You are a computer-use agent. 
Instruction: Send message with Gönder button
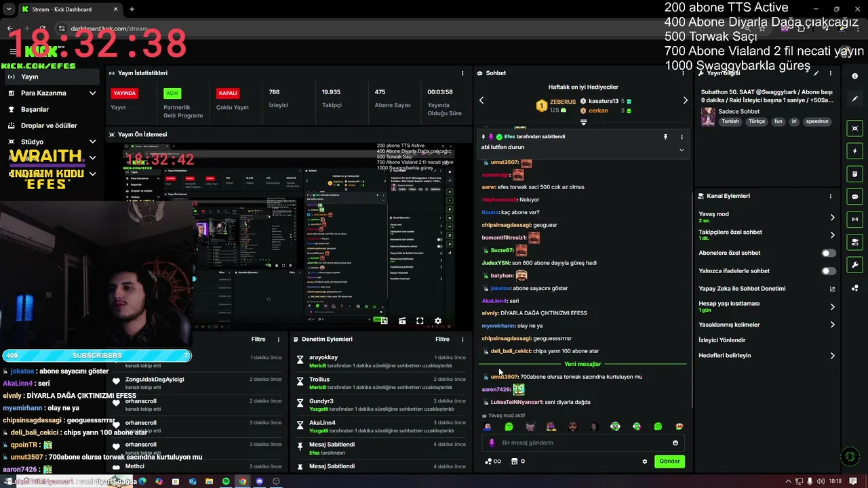pos(669,462)
